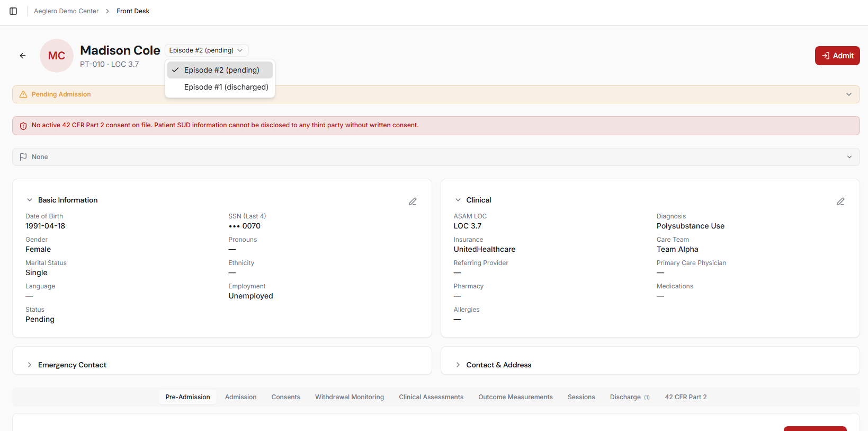Edit Basic Information with pencil icon
The width and height of the screenshot is (868, 431).
[413, 201]
